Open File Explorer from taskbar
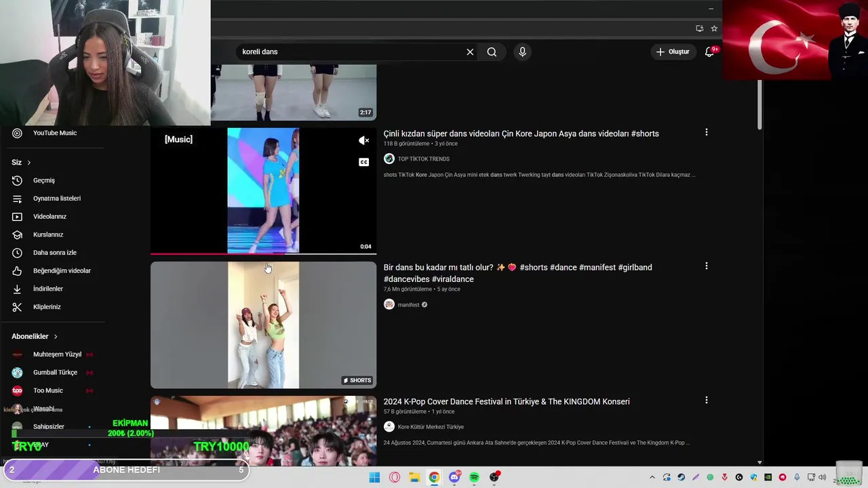The image size is (868, 488). click(414, 477)
